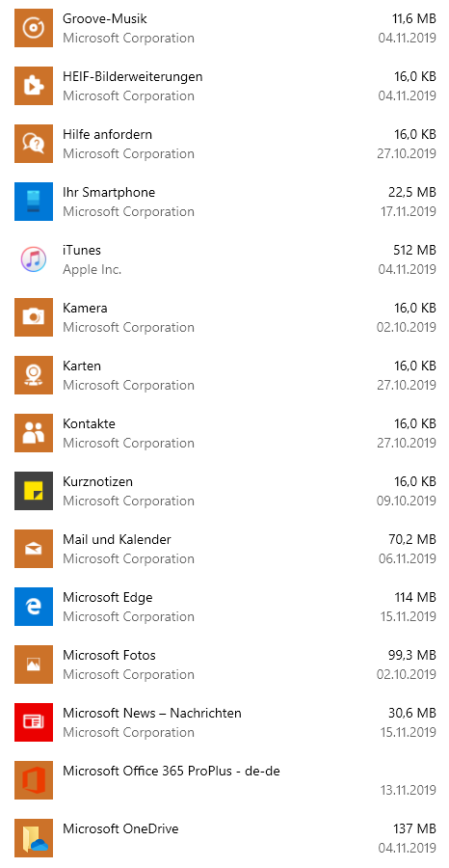449x868 pixels.
Task: Select the HEIF-Bilderweiterungen puzzle icon
Action: point(34,86)
